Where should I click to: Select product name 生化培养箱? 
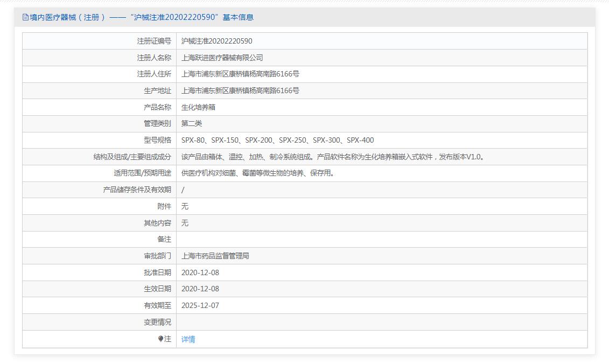[198, 107]
